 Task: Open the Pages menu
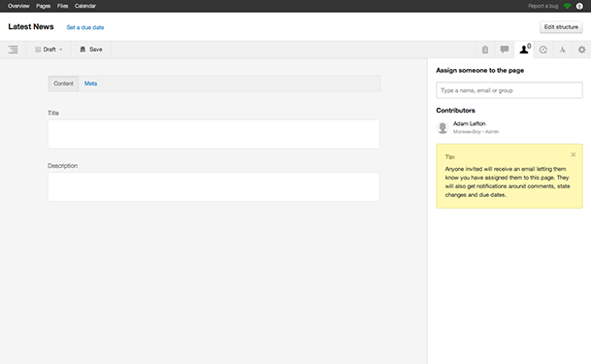point(44,6)
